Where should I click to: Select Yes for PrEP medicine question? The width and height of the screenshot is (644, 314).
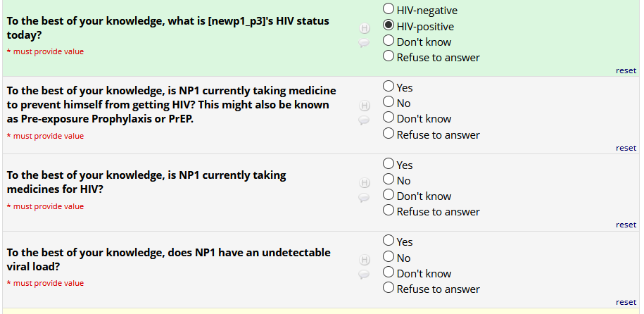pos(389,87)
